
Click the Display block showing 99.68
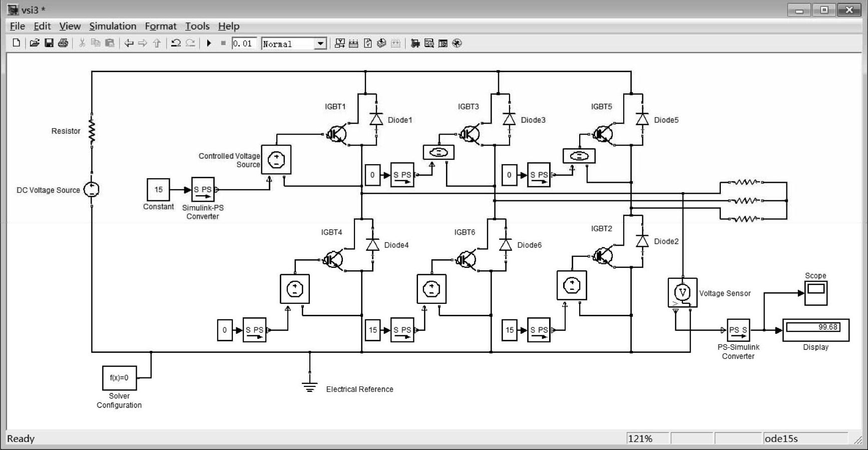pyautogui.click(x=816, y=330)
